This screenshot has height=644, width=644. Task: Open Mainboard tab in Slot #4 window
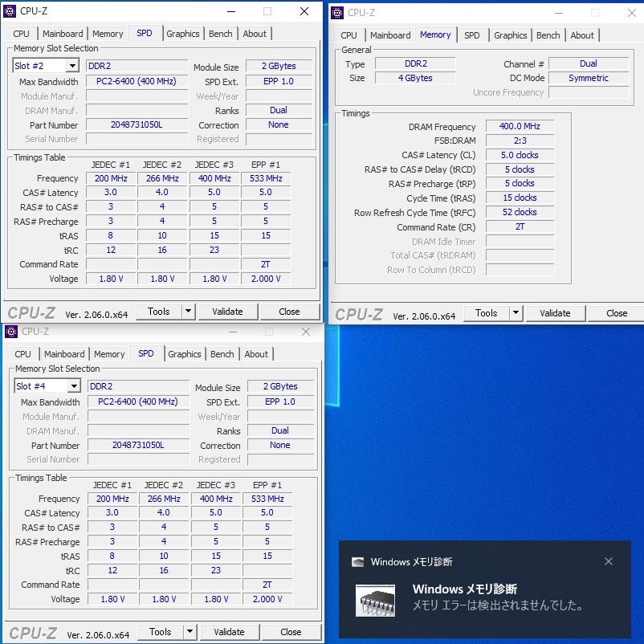point(64,354)
